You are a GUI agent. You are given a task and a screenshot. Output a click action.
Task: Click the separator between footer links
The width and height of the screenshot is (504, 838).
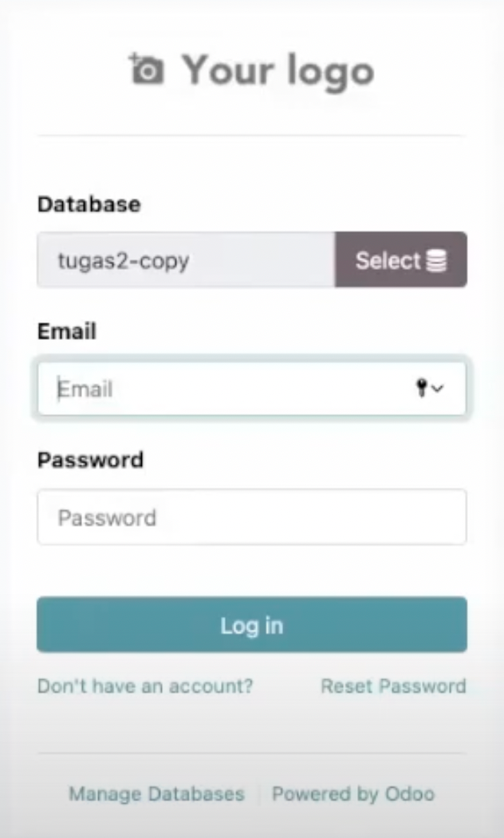pyautogui.click(x=258, y=793)
